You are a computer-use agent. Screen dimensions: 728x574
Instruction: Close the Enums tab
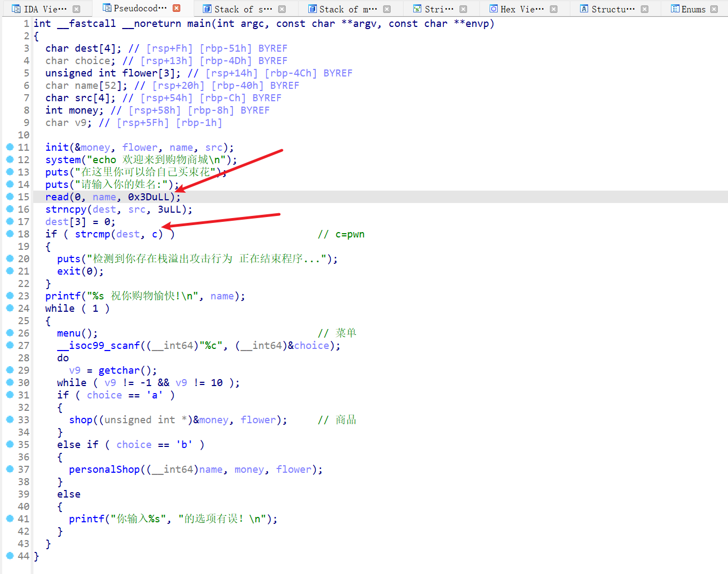click(714, 9)
